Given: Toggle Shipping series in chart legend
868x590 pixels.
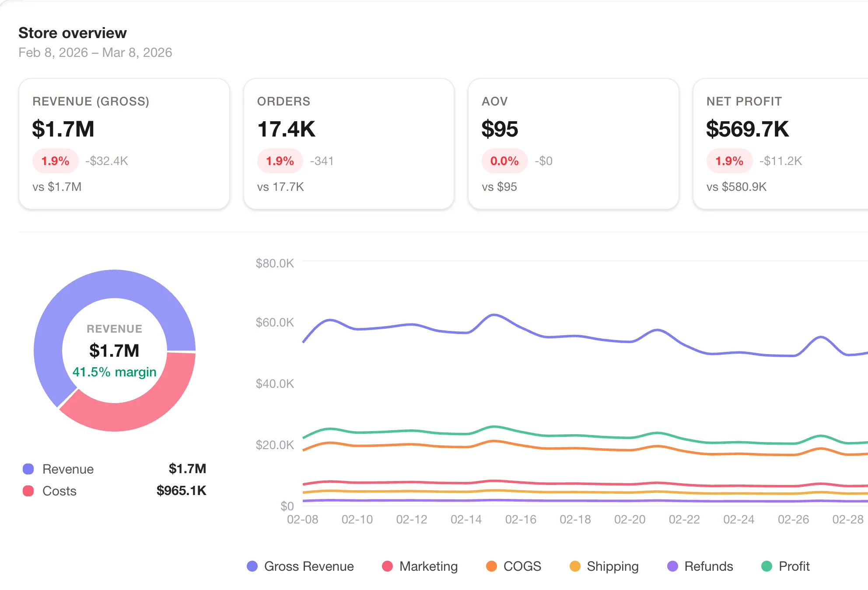Looking at the screenshot, I should (x=604, y=566).
